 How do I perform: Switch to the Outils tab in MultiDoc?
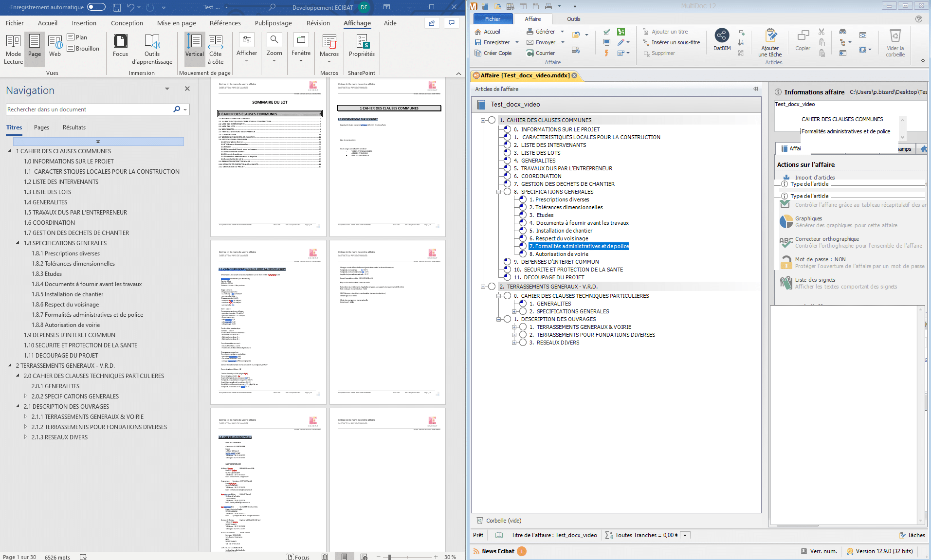pos(573,19)
